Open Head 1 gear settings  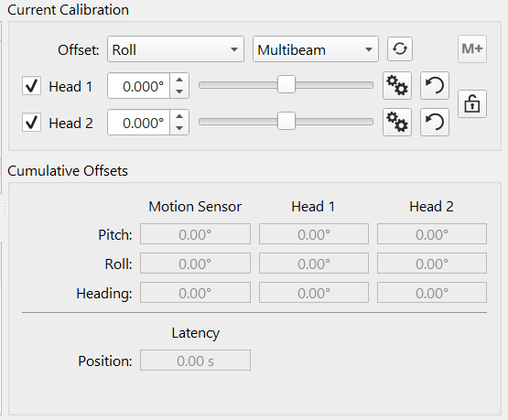(x=397, y=86)
